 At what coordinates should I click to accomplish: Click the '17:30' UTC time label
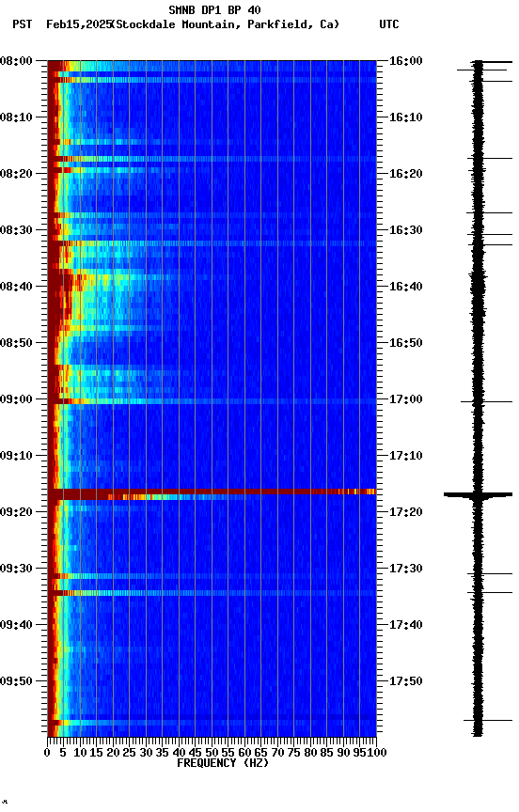pos(406,569)
